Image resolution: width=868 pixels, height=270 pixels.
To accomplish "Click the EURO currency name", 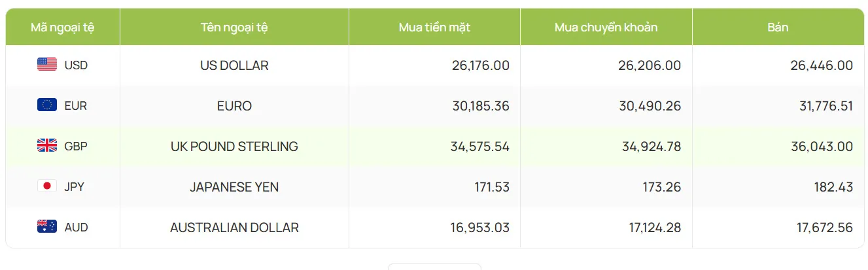I will click(x=234, y=106).
